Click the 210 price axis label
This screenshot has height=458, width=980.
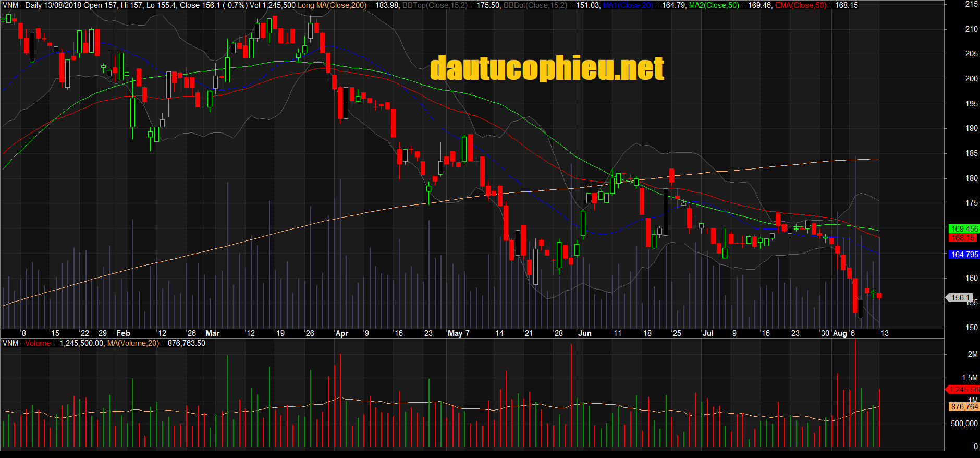[972, 29]
